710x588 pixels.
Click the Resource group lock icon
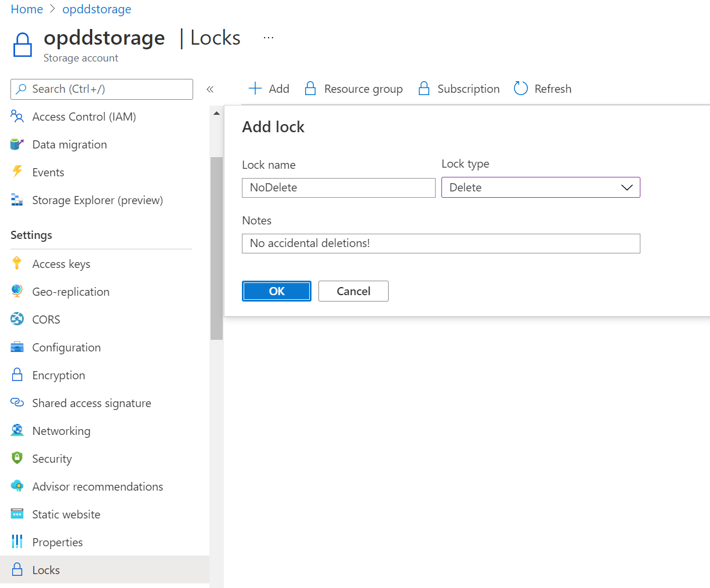click(x=310, y=89)
